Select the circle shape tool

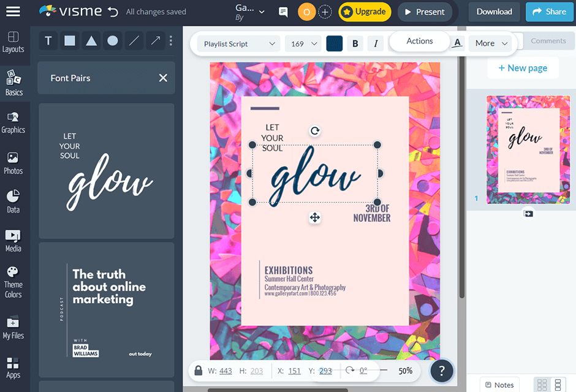pos(112,41)
